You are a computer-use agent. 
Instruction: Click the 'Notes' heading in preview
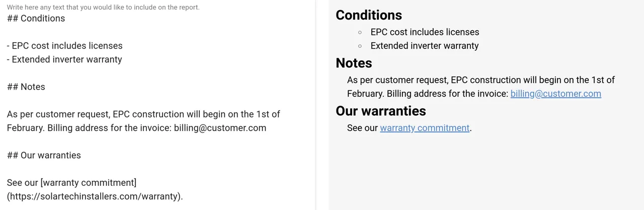[354, 63]
